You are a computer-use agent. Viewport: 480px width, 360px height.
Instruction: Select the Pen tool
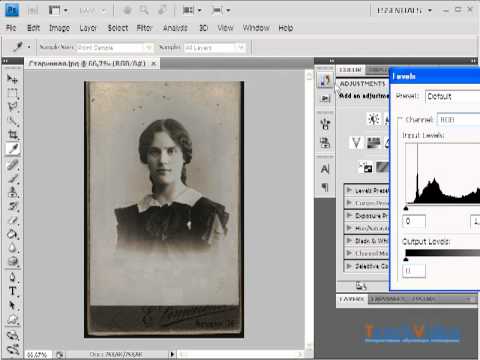12,277
